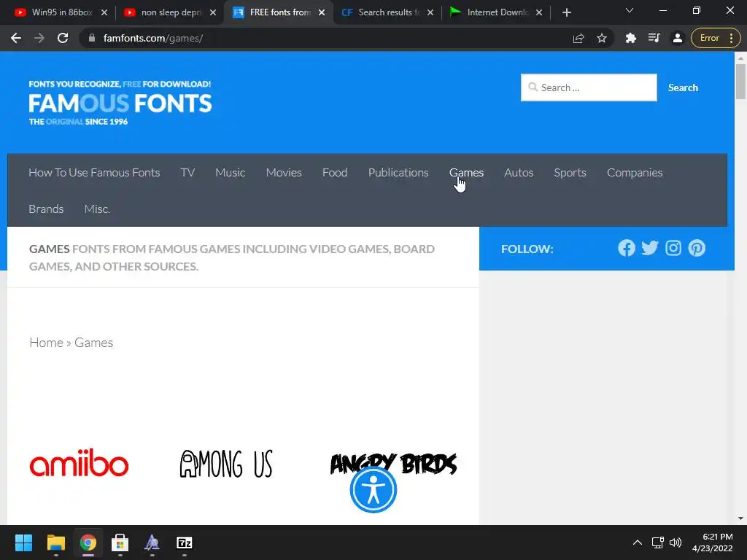
Task: Open a new browser tab
Action: tap(566, 12)
